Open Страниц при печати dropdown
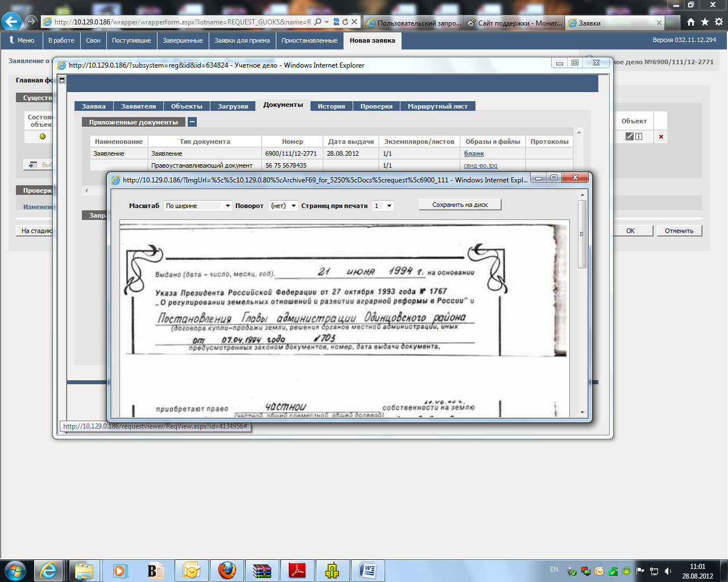The image size is (728, 582). 383,206
